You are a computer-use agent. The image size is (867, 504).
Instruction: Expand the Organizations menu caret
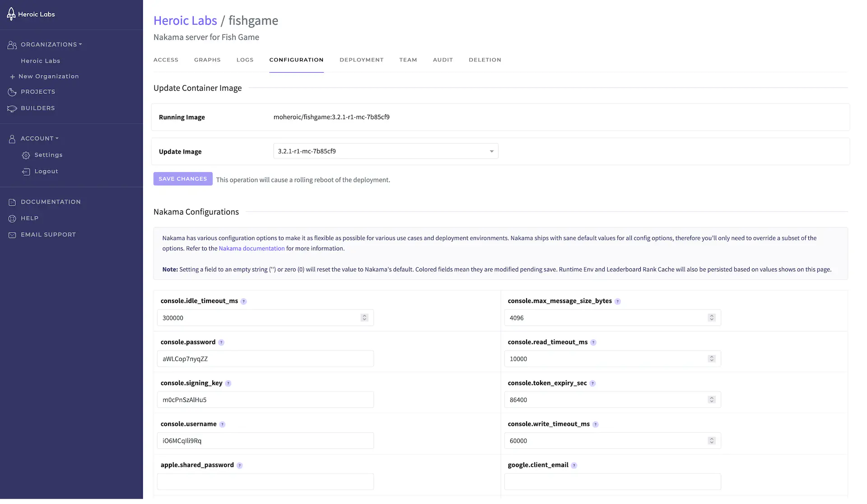(x=80, y=44)
